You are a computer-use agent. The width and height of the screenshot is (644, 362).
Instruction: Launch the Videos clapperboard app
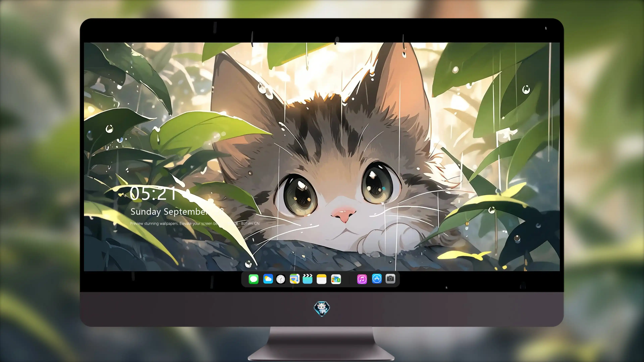308,279
